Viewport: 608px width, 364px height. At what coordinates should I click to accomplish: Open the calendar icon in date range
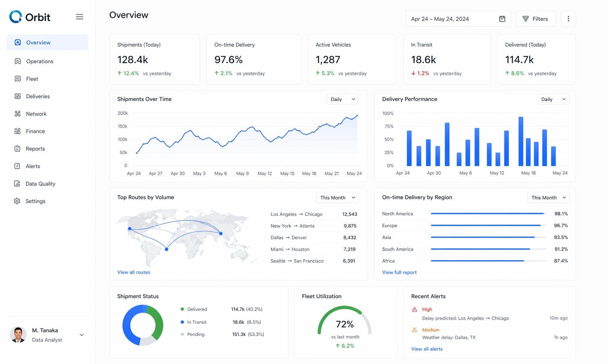(x=502, y=19)
